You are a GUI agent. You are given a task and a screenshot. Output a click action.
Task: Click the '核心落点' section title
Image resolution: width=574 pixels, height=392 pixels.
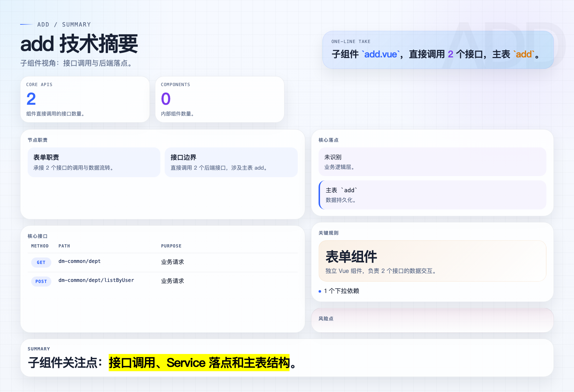[x=329, y=140]
